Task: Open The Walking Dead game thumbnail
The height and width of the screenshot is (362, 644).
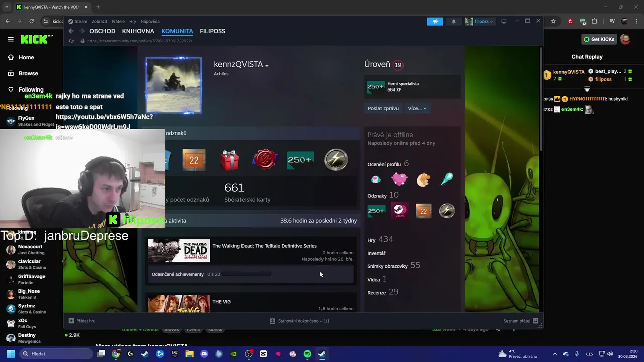Action: [x=179, y=251]
